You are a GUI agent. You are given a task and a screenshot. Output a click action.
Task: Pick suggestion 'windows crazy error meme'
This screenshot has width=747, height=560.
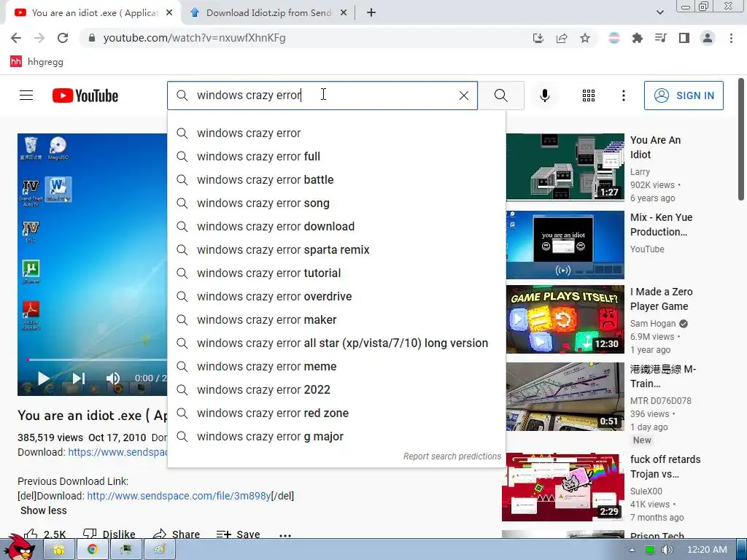tap(336, 367)
